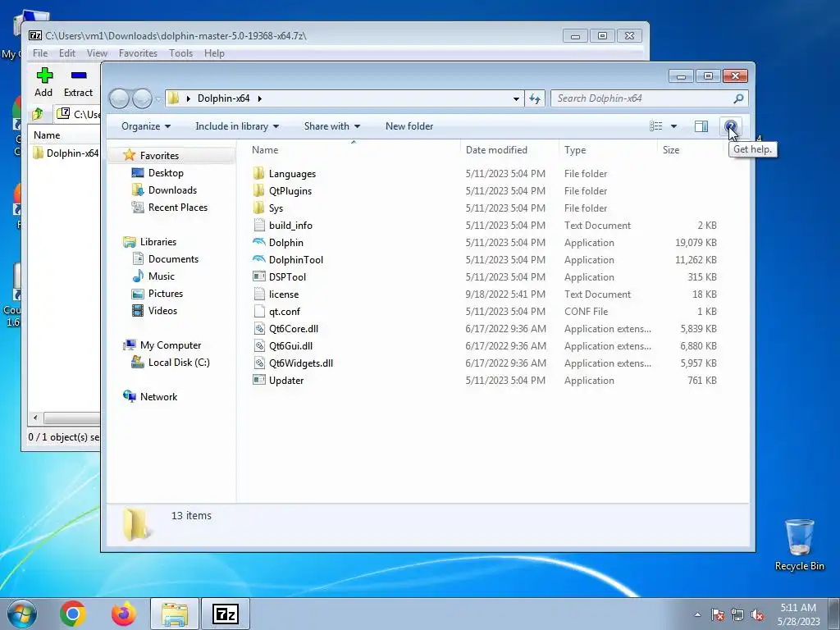The height and width of the screenshot is (630, 840).
Task: Select the QtPlugins folder icon
Action: pyautogui.click(x=259, y=190)
